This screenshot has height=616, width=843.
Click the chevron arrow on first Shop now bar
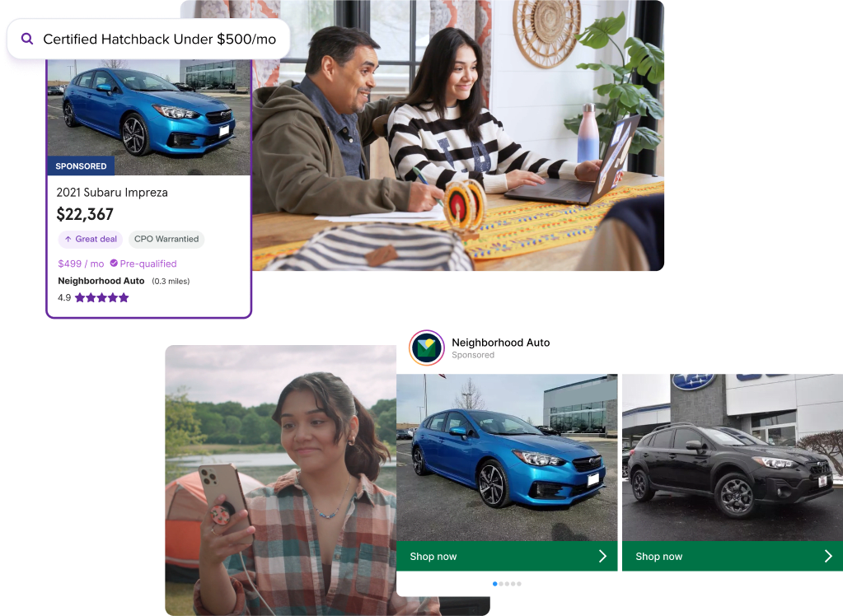pos(602,557)
